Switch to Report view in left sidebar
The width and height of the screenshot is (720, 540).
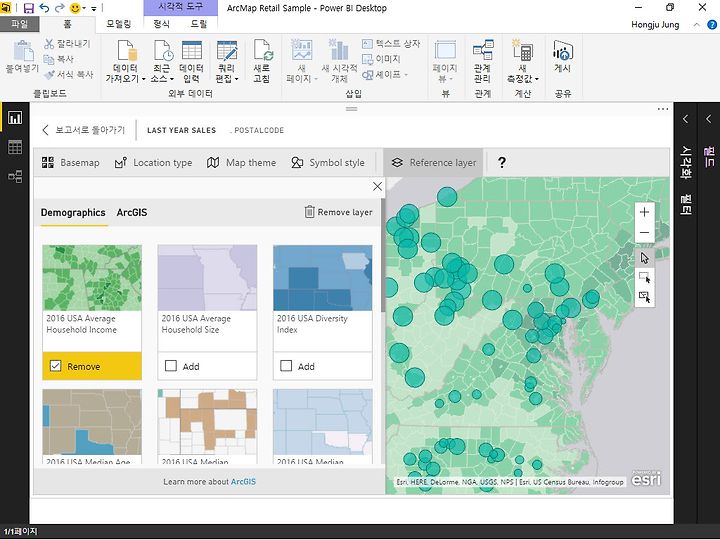[x=15, y=118]
